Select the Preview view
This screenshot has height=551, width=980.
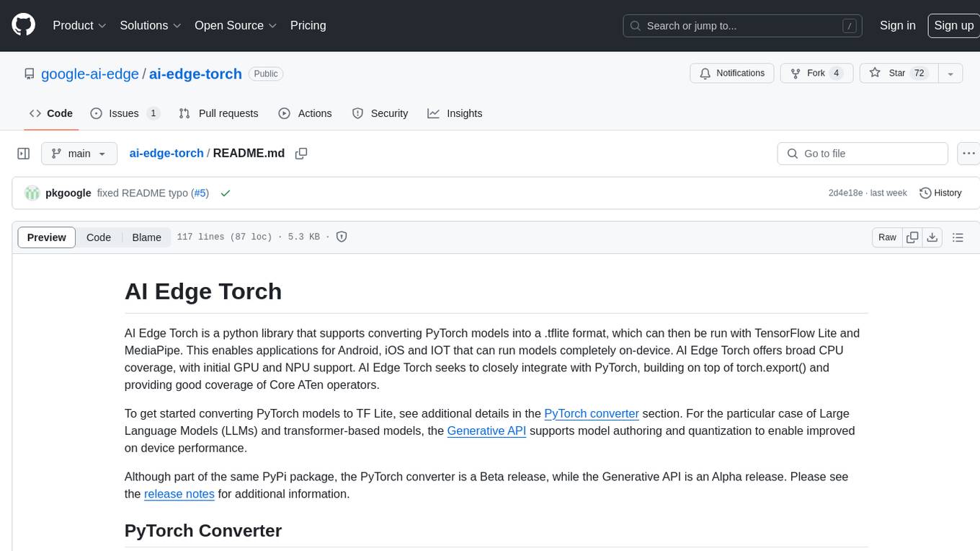coord(47,237)
